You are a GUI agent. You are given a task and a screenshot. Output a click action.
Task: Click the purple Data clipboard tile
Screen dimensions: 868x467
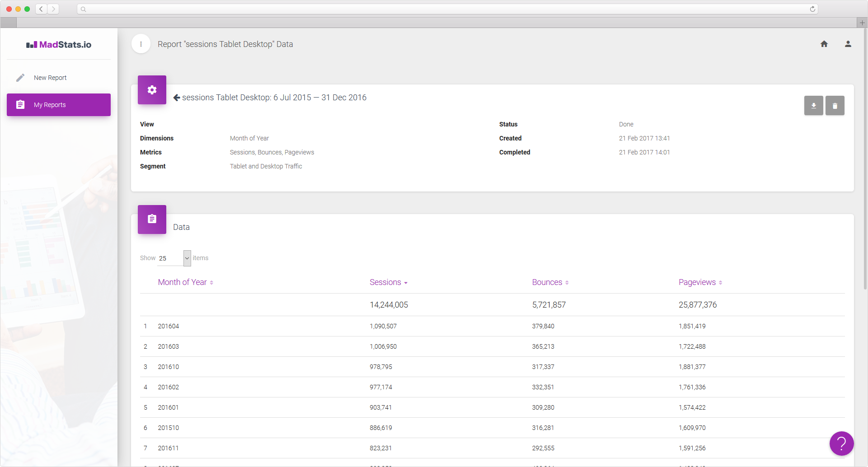(152, 219)
